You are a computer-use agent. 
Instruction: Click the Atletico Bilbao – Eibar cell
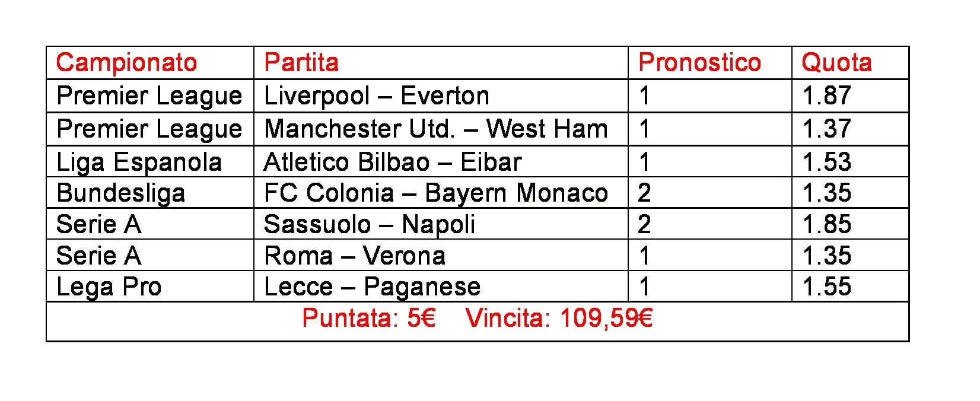coord(392,162)
